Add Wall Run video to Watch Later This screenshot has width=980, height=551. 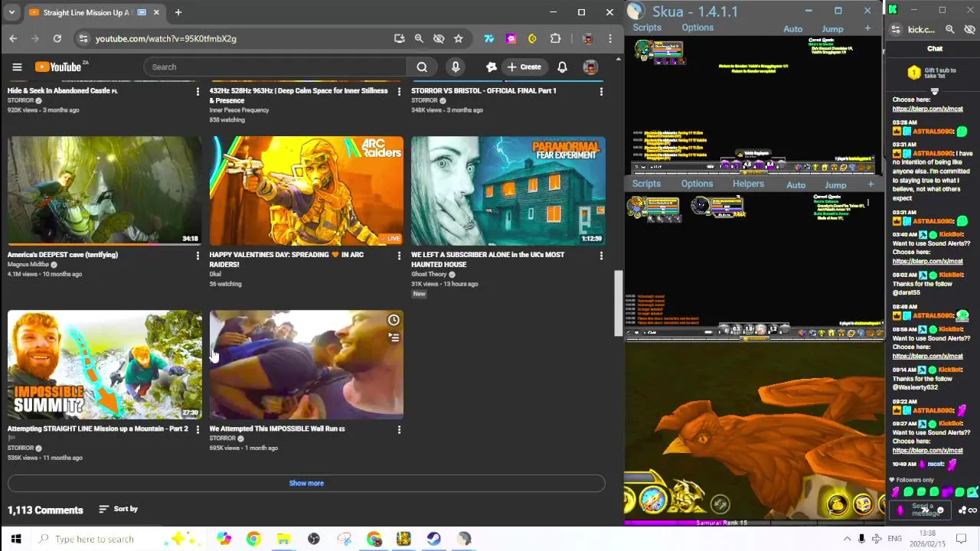click(394, 320)
